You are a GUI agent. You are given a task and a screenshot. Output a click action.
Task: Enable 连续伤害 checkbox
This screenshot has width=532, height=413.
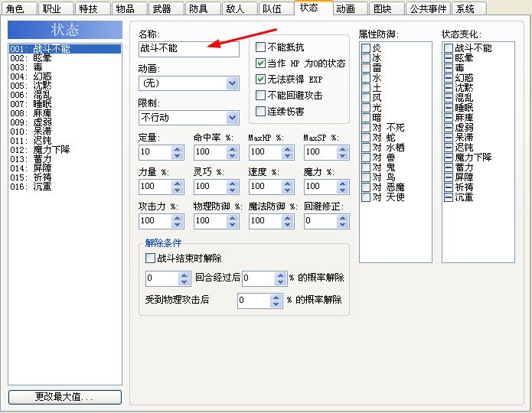pos(260,111)
